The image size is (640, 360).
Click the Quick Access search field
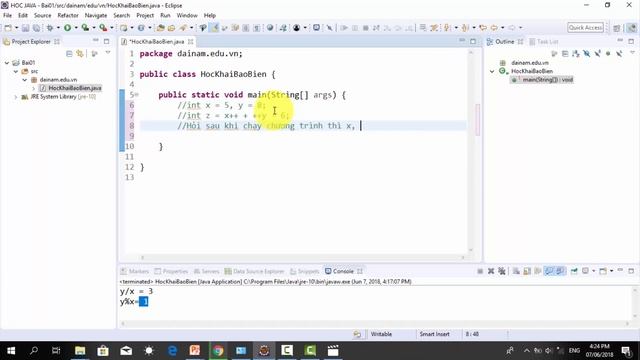585,28
